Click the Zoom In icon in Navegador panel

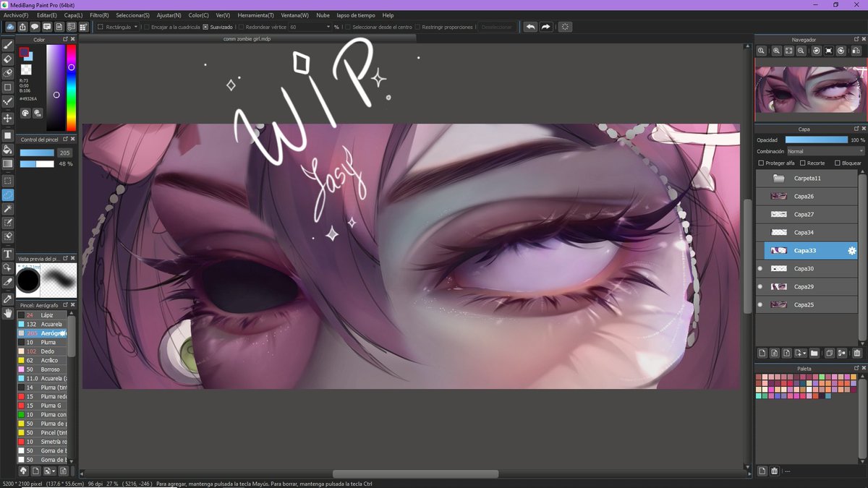[776, 51]
